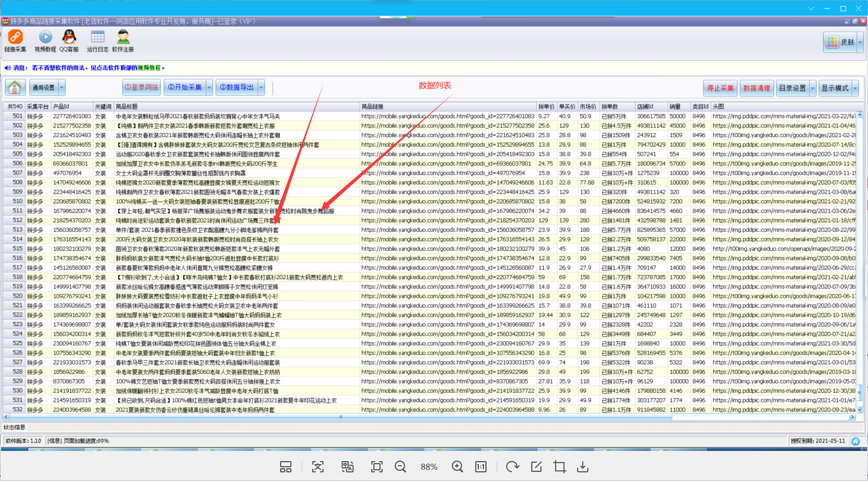Open QQ客服 penguin icon
The image size is (868, 481).
tap(69, 41)
